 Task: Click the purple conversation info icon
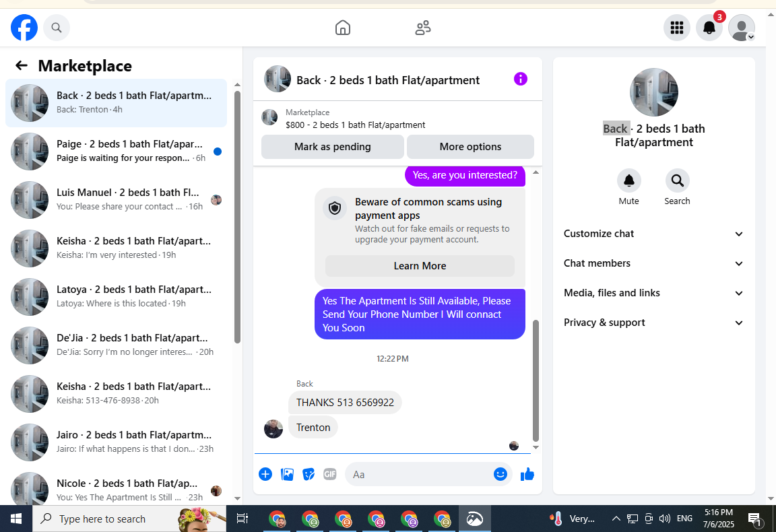click(520, 79)
